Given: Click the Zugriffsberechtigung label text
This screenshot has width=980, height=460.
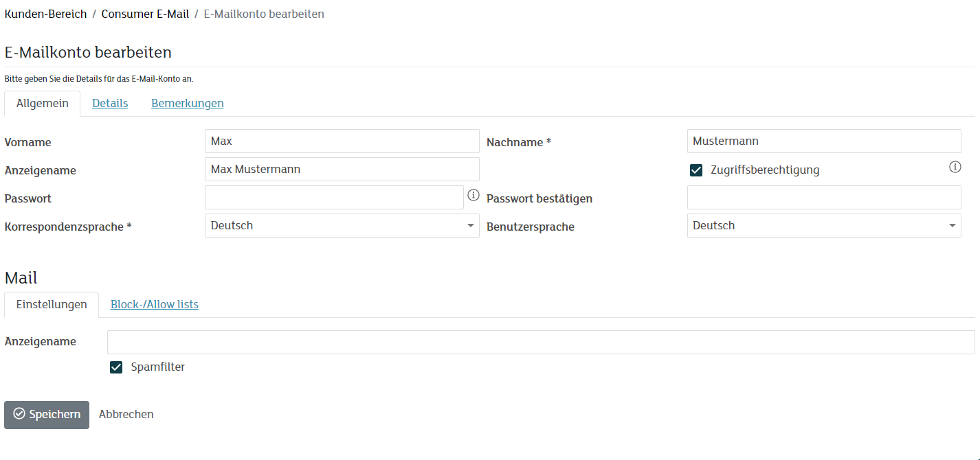Looking at the screenshot, I should tap(765, 170).
